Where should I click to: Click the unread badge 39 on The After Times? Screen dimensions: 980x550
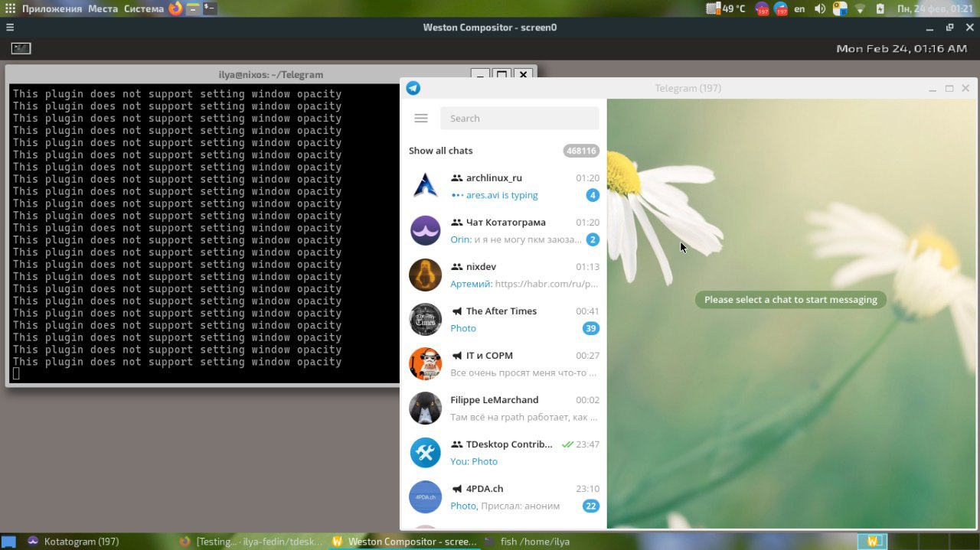[x=590, y=328]
